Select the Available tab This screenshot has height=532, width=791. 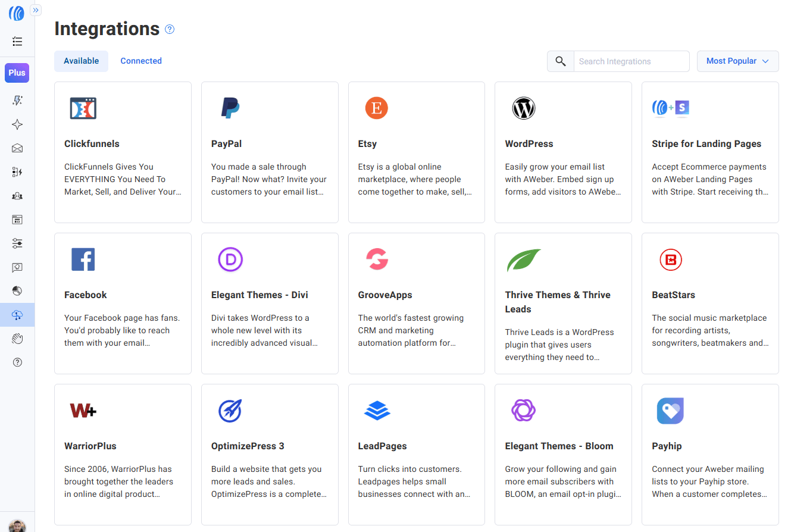[81, 61]
